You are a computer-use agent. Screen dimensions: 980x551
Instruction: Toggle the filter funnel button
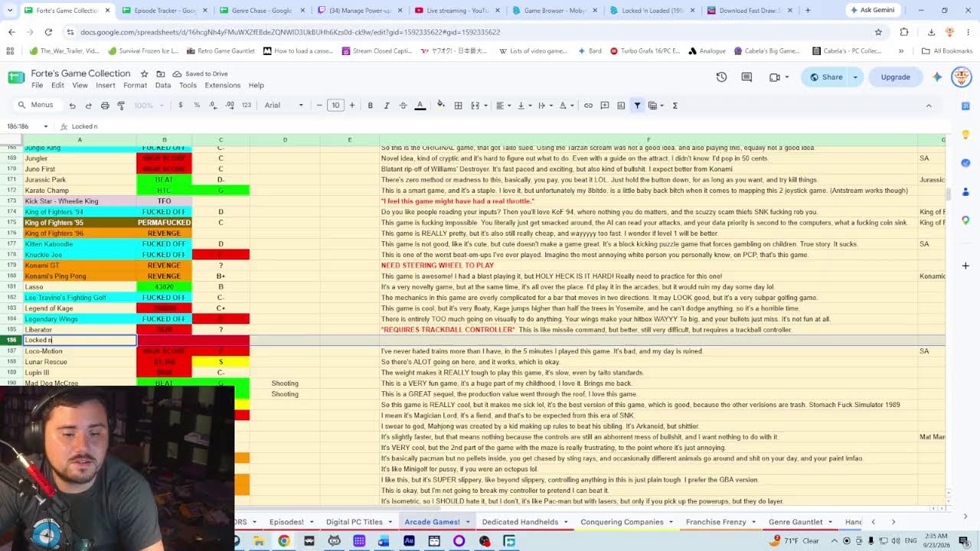coord(637,106)
